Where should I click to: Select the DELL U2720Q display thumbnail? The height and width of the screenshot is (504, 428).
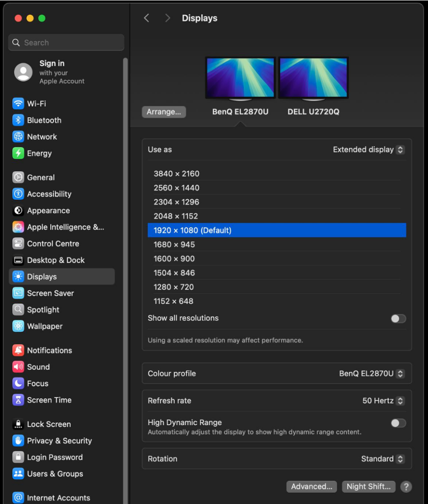(313, 79)
